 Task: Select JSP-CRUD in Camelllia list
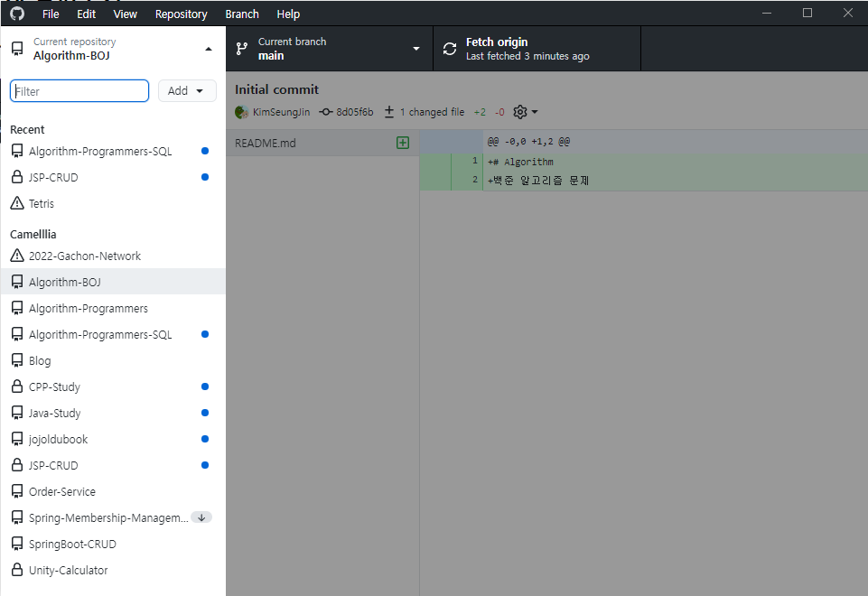(x=113, y=465)
